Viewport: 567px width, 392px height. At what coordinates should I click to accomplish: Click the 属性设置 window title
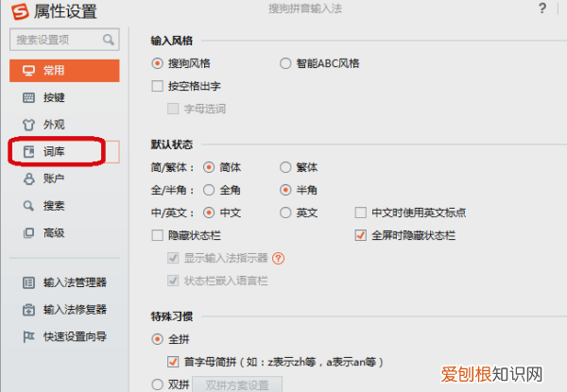pyautogui.click(x=65, y=11)
